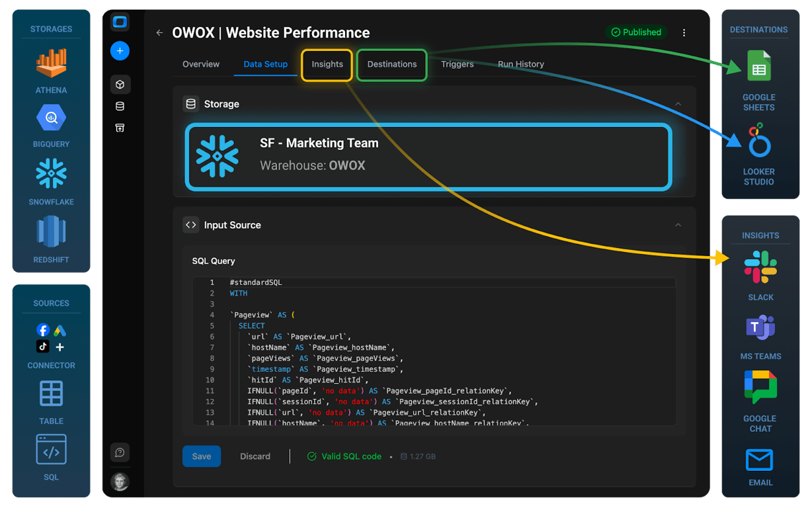The image size is (812, 508).
Task: Click the Discard button
Action: coord(255,456)
